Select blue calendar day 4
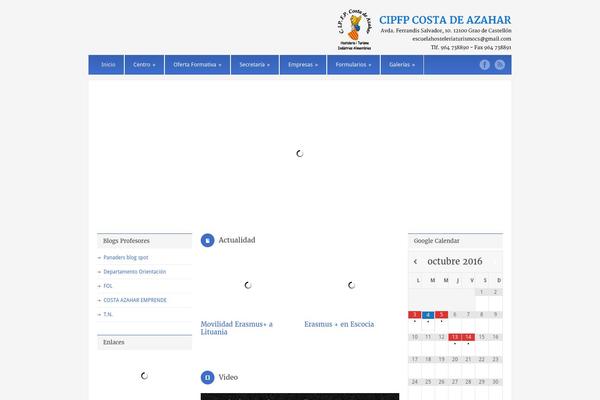The width and height of the screenshot is (600, 400). click(428, 315)
